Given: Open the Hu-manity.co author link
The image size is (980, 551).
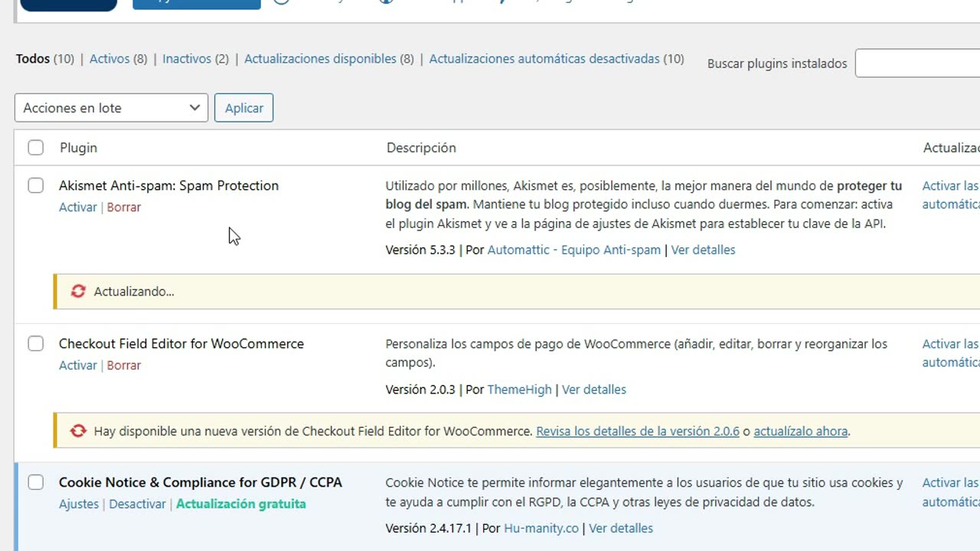Looking at the screenshot, I should 541,529.
